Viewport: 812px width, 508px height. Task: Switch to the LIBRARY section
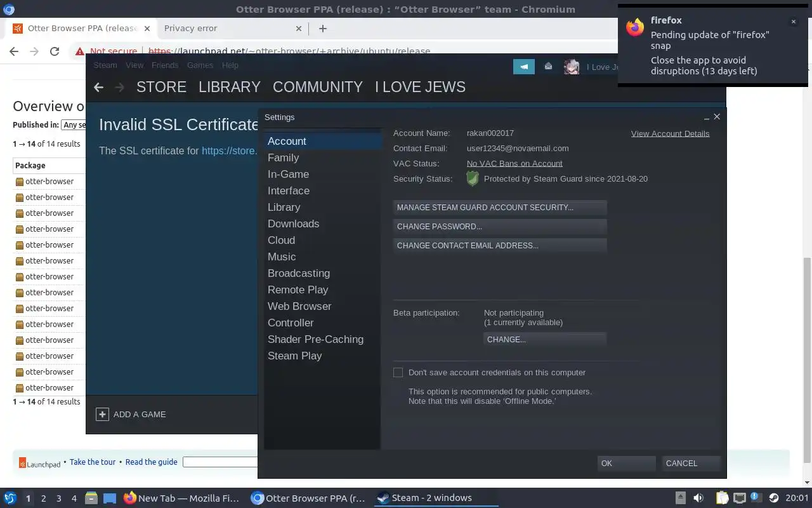tap(230, 87)
